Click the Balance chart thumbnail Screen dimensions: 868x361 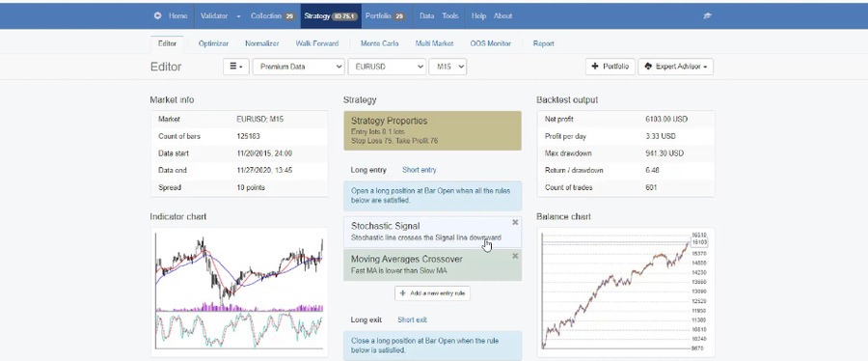tap(626, 292)
